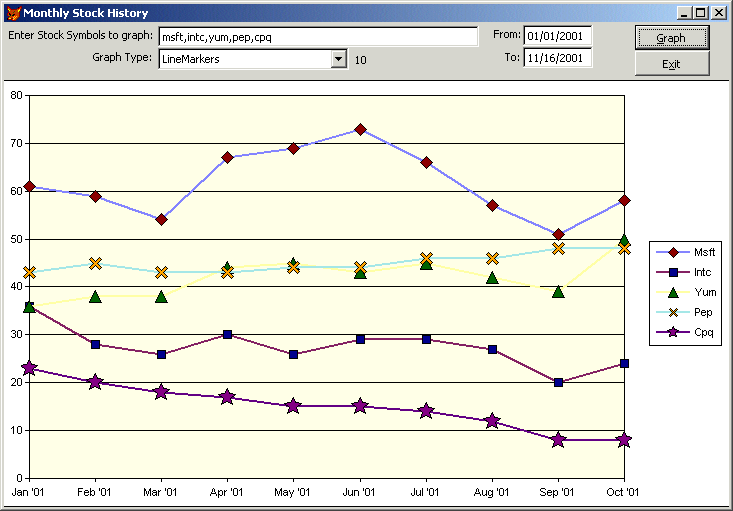Select the Cpq legend entry
This screenshot has height=511, width=733.
(x=685, y=332)
